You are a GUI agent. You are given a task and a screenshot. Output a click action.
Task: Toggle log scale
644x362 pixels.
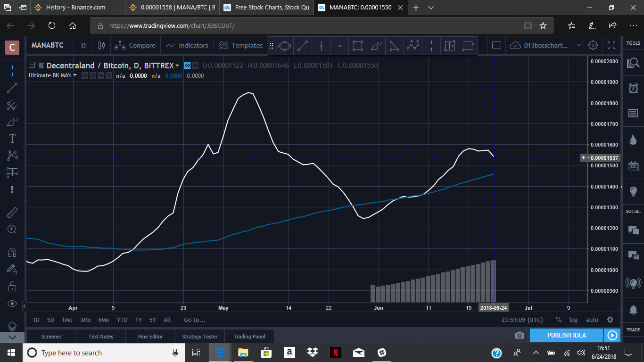point(573,320)
